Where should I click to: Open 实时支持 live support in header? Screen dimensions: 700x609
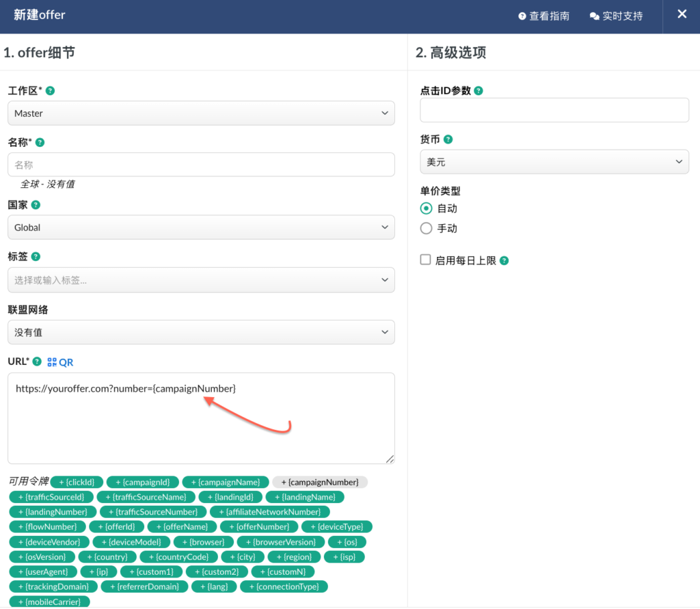616,16
